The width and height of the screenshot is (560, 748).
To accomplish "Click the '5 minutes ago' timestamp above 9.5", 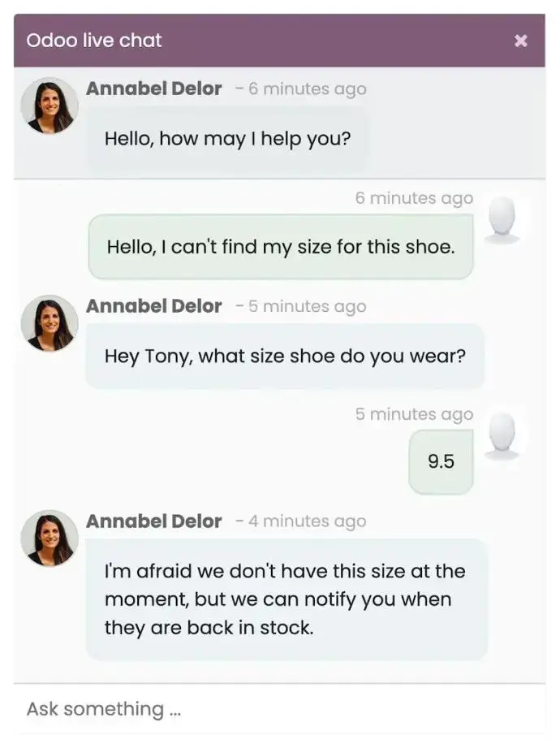I will tap(415, 413).
